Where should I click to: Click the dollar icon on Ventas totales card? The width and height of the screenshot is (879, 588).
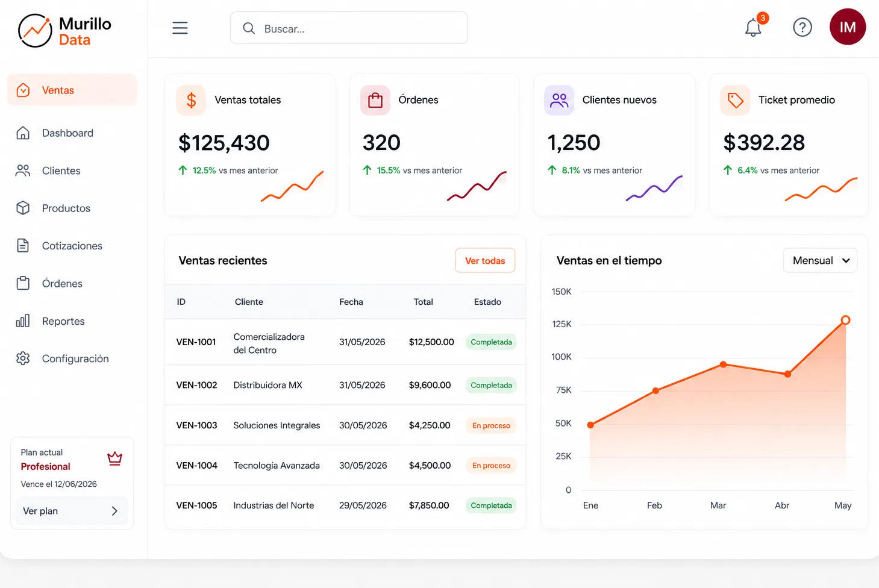[x=191, y=100]
